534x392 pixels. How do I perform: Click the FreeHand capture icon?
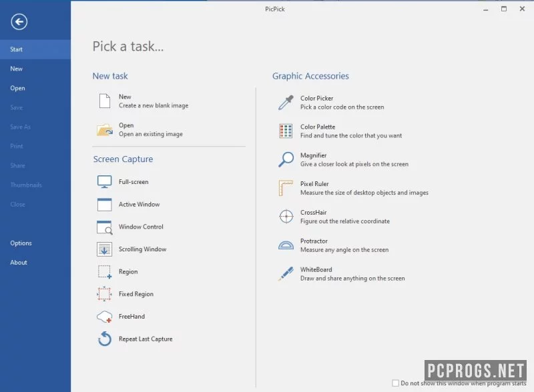(105, 317)
